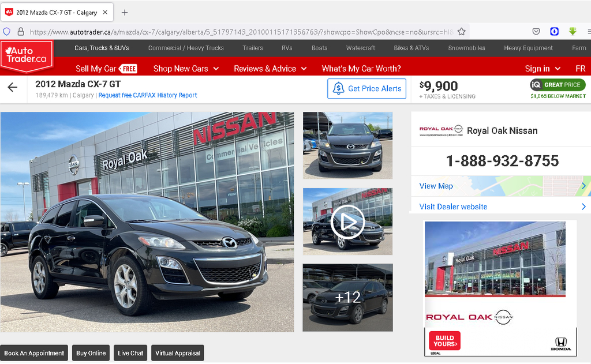Request free CARFAX History Report
The width and height of the screenshot is (591, 364).
click(147, 95)
